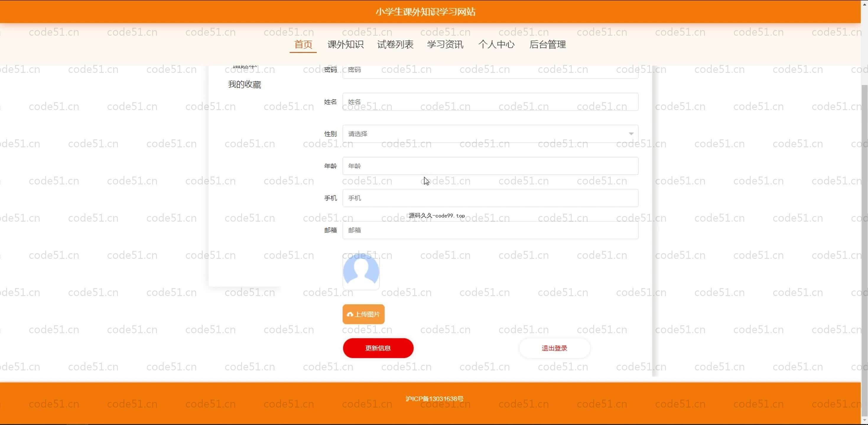Viewport: 868px width, 425px height.
Task: Select the 学习资讯 menu item
Action: 445,44
